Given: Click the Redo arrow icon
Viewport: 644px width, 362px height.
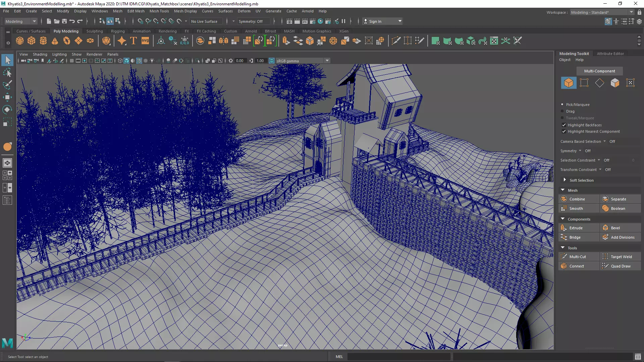Looking at the screenshot, I should pos(80,21).
